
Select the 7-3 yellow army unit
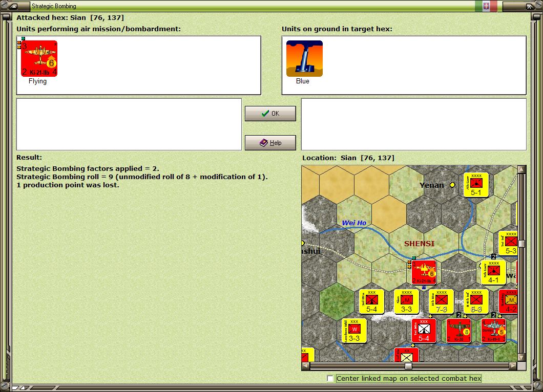click(441, 302)
